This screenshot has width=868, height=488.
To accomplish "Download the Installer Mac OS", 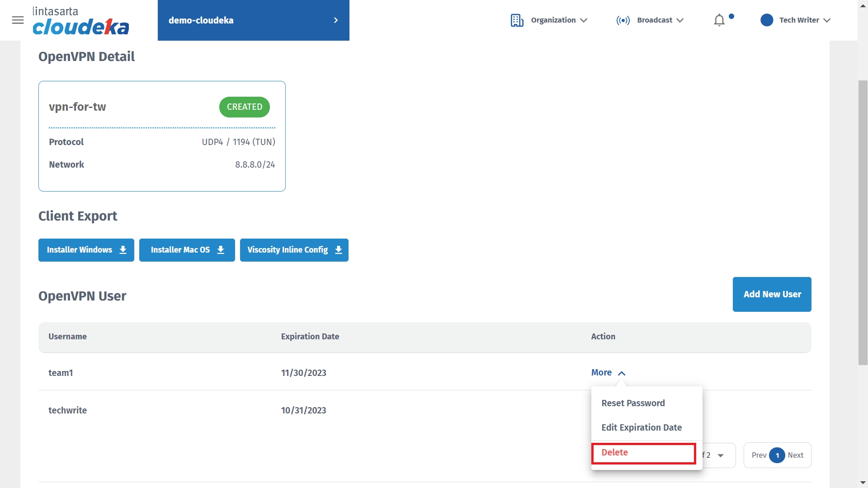I will pos(187,250).
